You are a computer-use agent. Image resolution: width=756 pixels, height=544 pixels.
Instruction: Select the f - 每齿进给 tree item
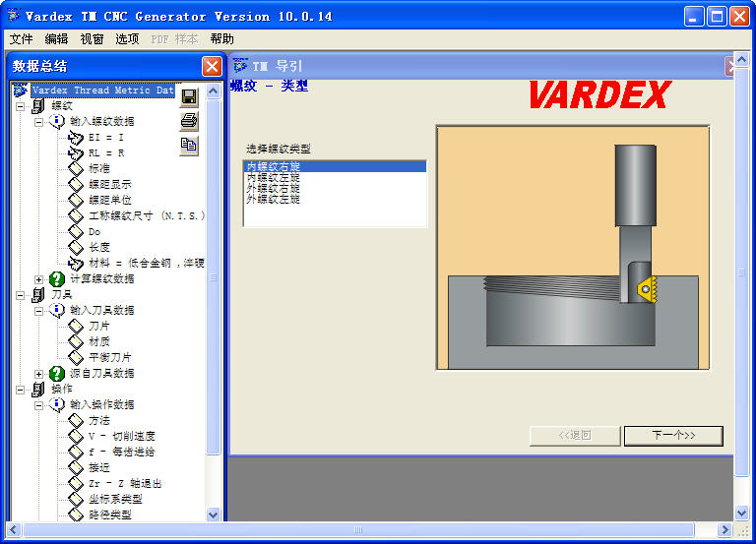coord(122,452)
